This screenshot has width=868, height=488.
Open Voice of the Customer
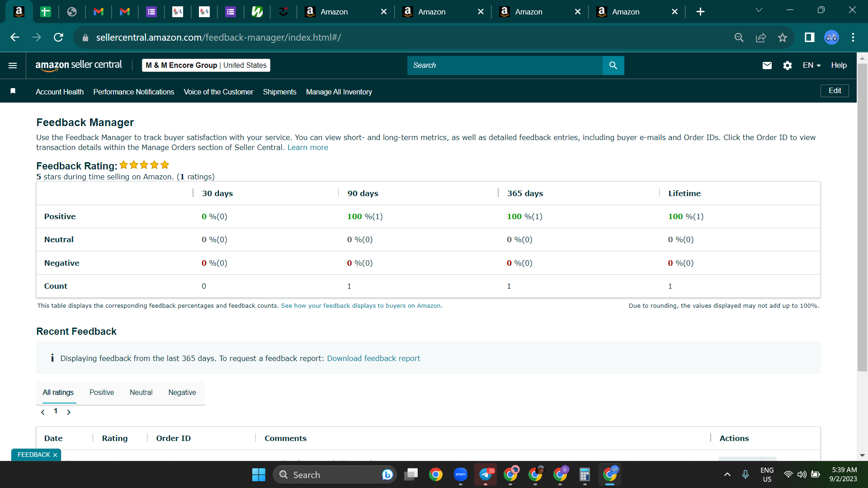(218, 92)
